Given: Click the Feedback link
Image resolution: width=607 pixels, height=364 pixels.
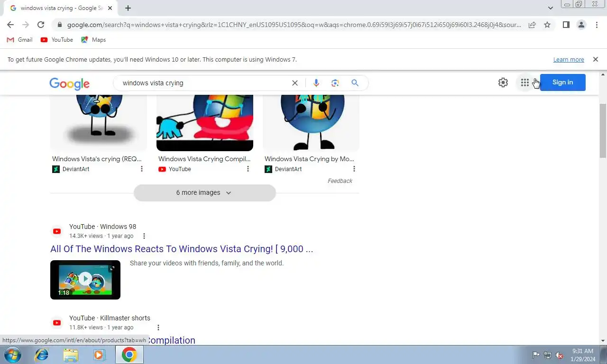Looking at the screenshot, I should pyautogui.click(x=340, y=181).
